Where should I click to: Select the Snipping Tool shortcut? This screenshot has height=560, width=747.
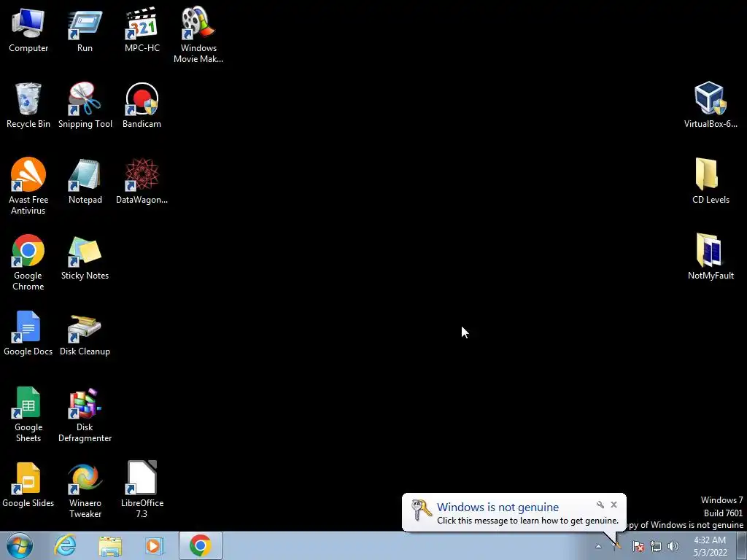(85, 105)
